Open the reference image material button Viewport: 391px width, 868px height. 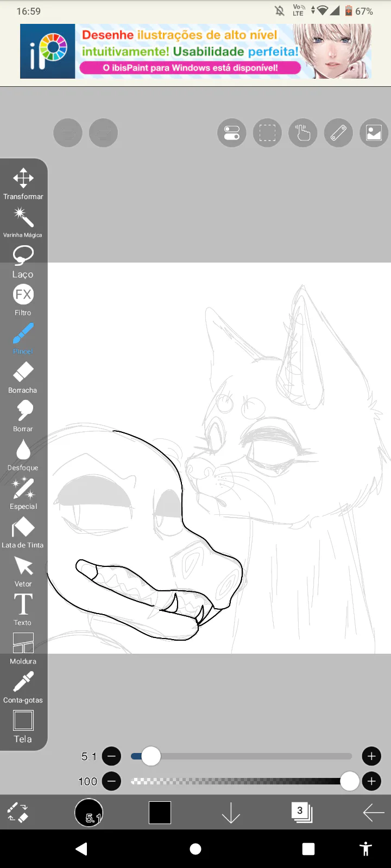click(x=374, y=132)
